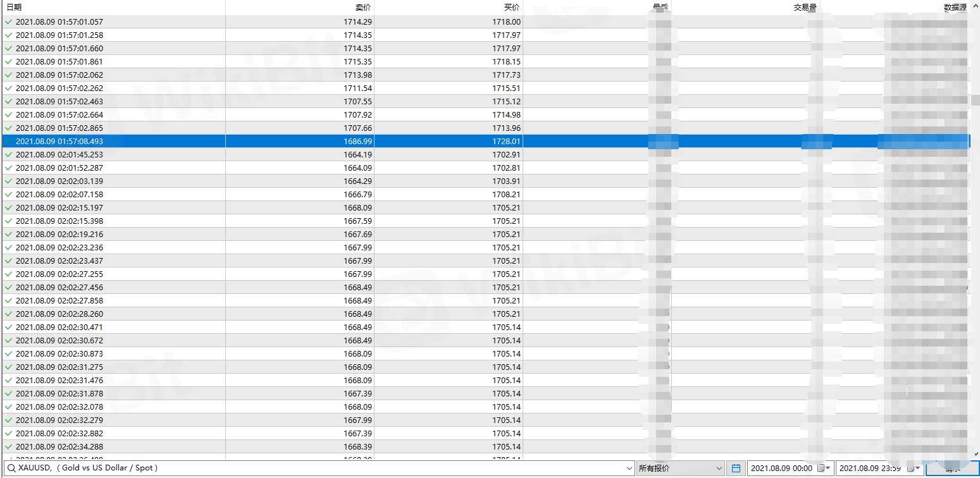This screenshot has width=980, height=478.
Task: Click green checkmark of row 01:57:02.463
Action: (x=8, y=102)
